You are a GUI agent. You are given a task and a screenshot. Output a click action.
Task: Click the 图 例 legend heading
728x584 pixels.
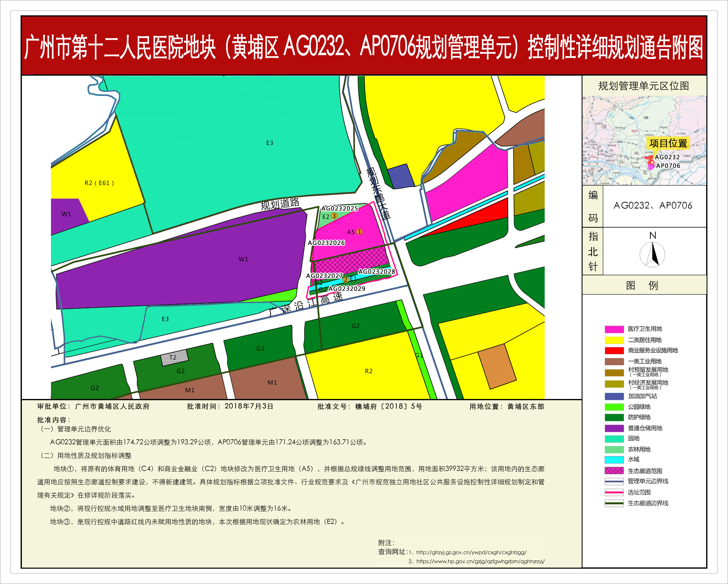[642, 285]
